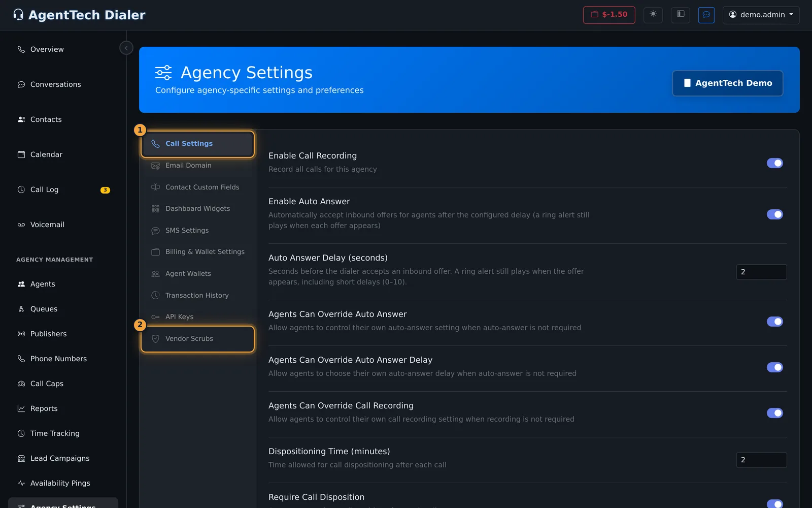Screen dimensions: 812x508
Task: Click the Availability Pings pulse icon
Action: click(x=21, y=483)
